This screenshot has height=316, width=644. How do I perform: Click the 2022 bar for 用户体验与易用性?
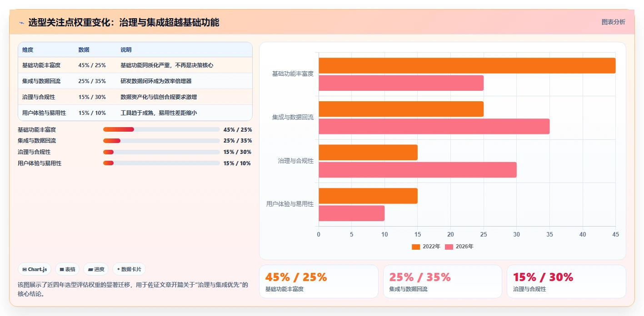pyautogui.click(x=368, y=196)
